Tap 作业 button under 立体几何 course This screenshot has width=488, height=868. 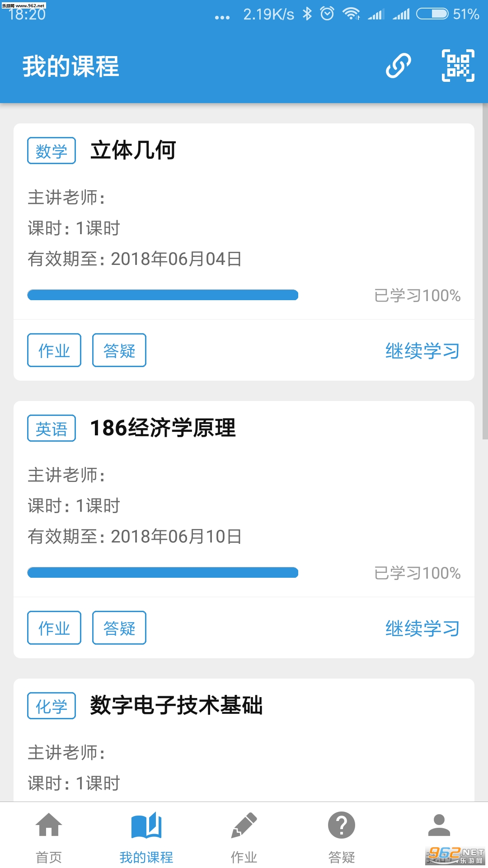point(54,350)
